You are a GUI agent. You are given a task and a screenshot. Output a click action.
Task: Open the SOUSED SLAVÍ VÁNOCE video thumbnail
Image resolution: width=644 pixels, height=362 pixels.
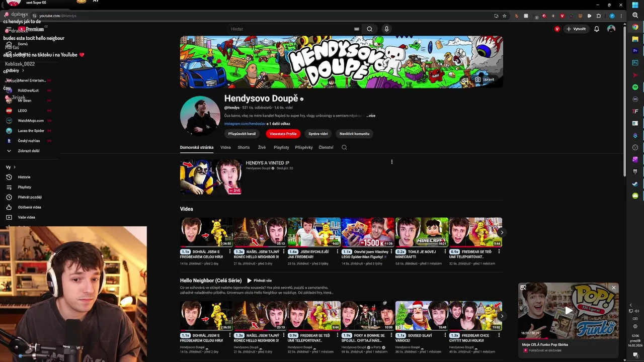pyautogui.click(x=422, y=316)
